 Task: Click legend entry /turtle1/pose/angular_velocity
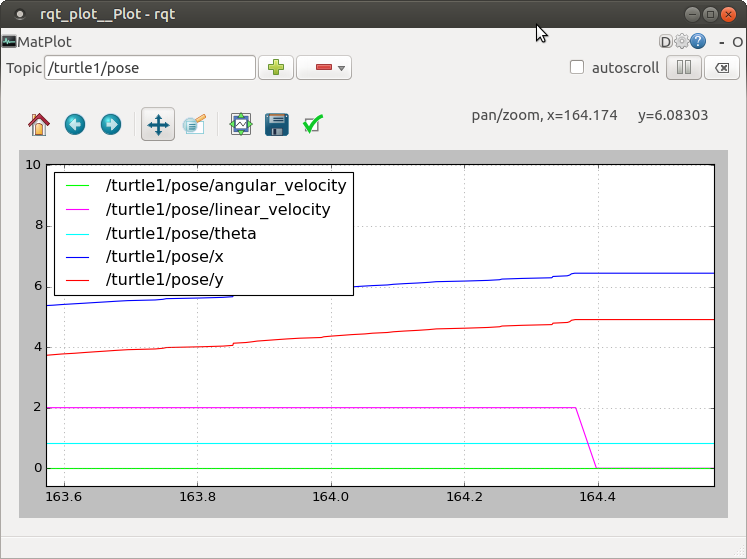(x=226, y=185)
